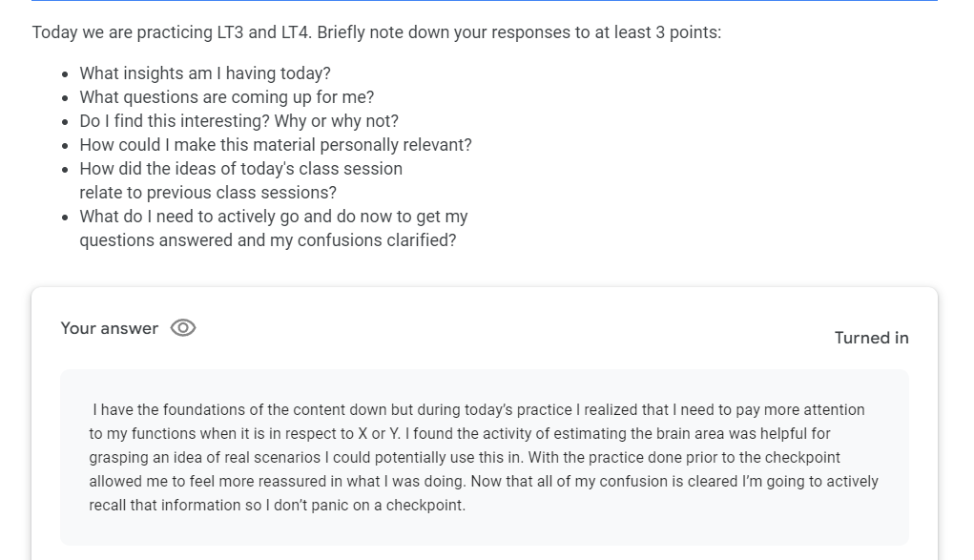The height and width of the screenshot is (560, 974).
Task: Click the line "What do I need to actively go and do"
Action: (273, 217)
